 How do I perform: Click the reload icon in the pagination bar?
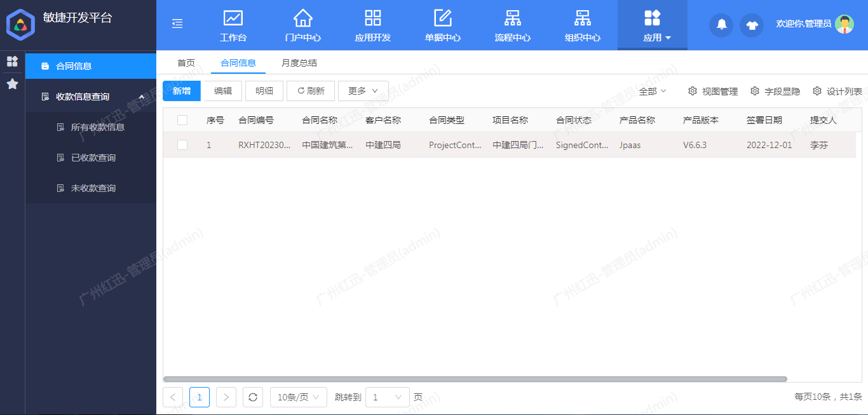click(253, 397)
